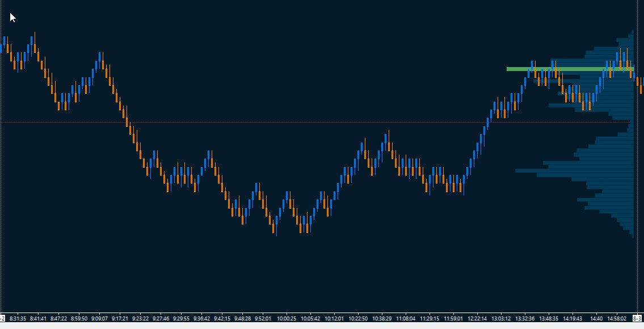Click the 9:36:42 time axis label
The image size is (644, 329).
click(x=201, y=318)
